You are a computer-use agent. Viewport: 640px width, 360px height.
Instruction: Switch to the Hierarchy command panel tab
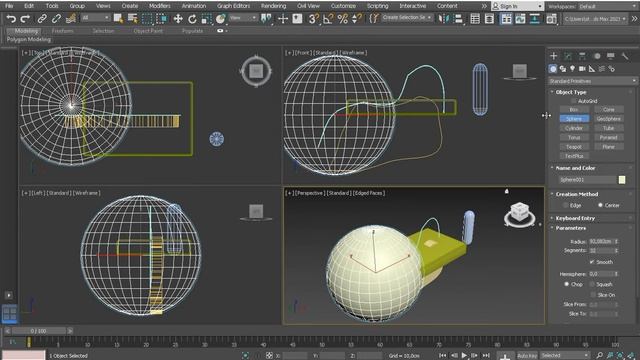point(582,56)
